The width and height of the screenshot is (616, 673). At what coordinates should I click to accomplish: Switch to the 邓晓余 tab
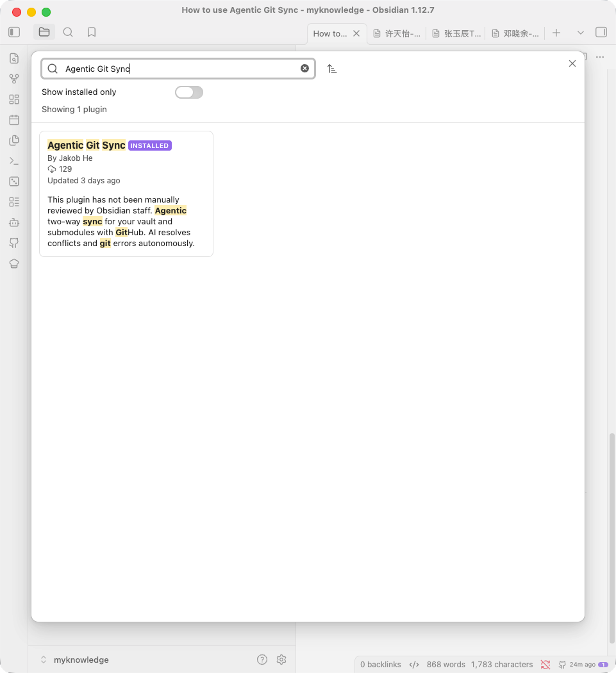click(515, 33)
